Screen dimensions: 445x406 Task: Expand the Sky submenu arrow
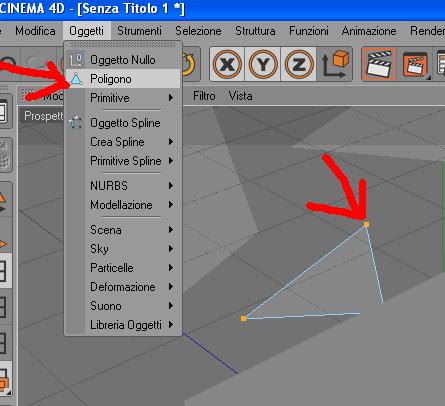pyautogui.click(x=171, y=248)
